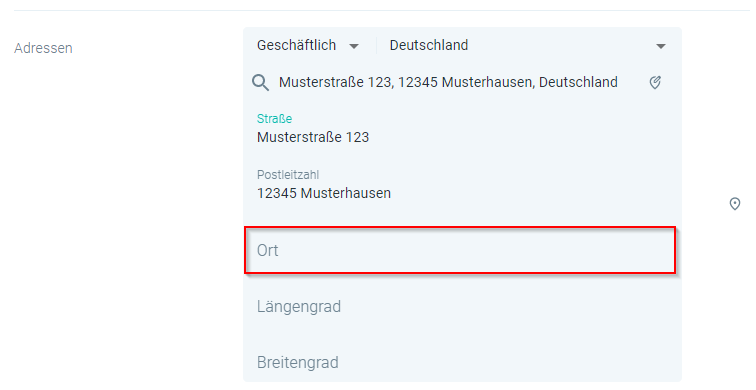Image resolution: width=756 pixels, height=390 pixels.
Task: Focus the Straße field containing Musterstraße 123
Action: point(462,130)
